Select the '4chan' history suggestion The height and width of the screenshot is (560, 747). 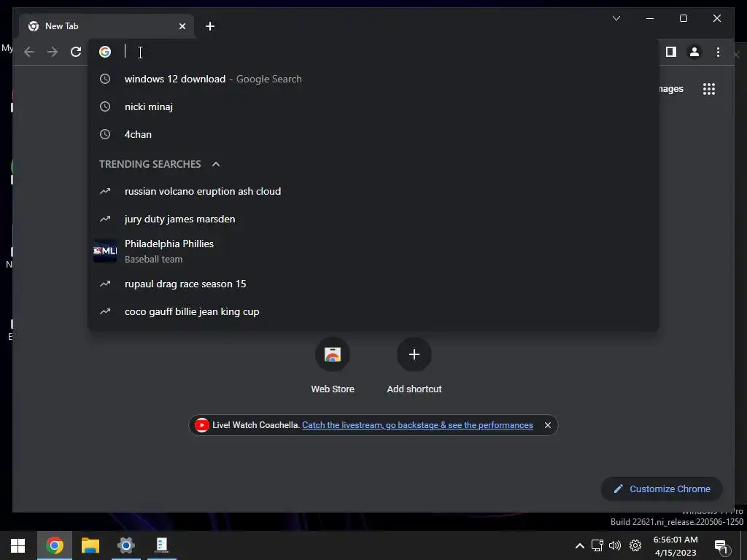(x=373, y=134)
